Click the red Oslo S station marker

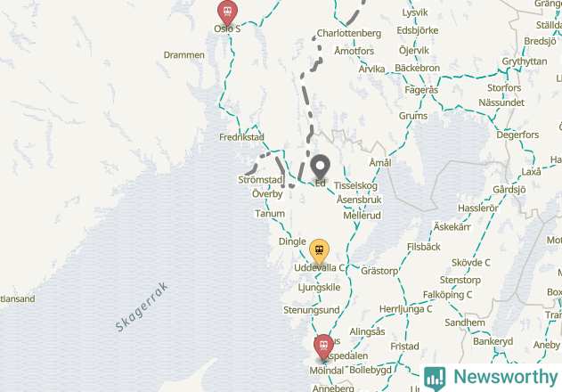click(x=227, y=12)
